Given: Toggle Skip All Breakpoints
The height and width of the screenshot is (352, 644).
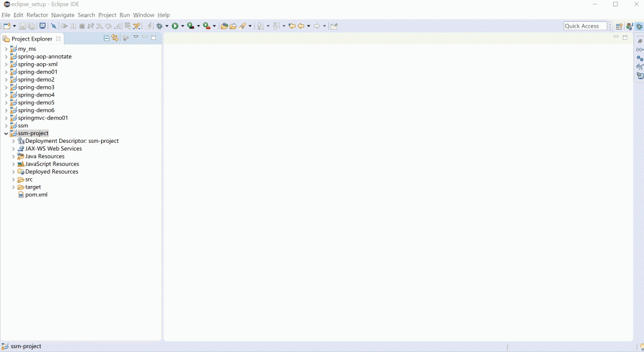Looking at the screenshot, I should (53, 26).
